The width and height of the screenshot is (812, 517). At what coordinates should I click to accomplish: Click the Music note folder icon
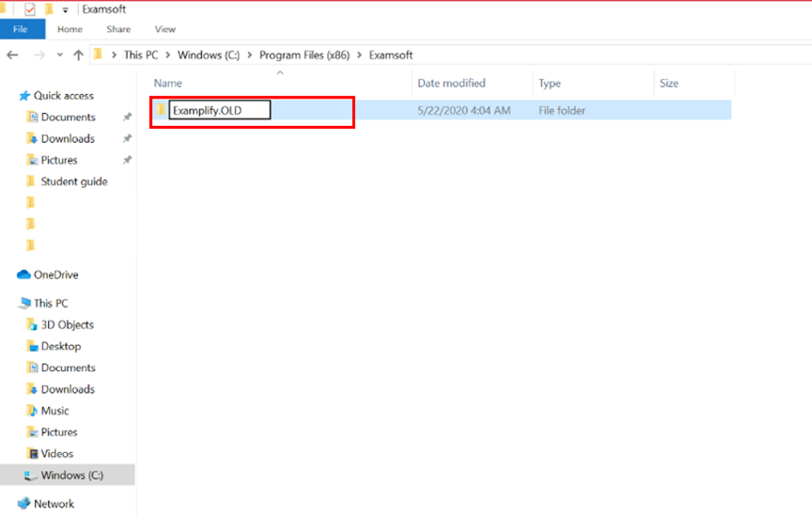[x=32, y=411]
